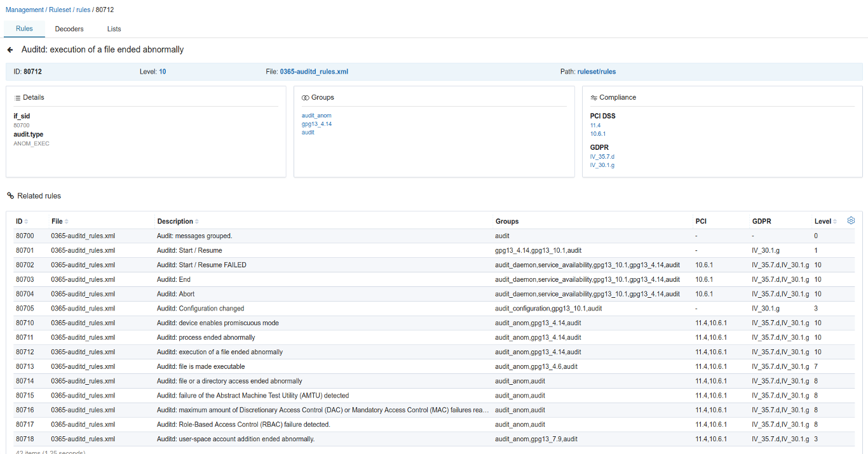This screenshot has height=454, width=868.
Task: Go to Ruleset in the breadcrumb
Action: (x=60, y=10)
